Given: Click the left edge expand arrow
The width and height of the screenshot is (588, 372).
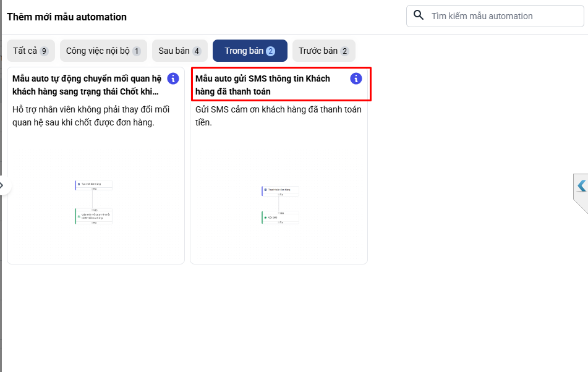Looking at the screenshot, I should point(2,185).
